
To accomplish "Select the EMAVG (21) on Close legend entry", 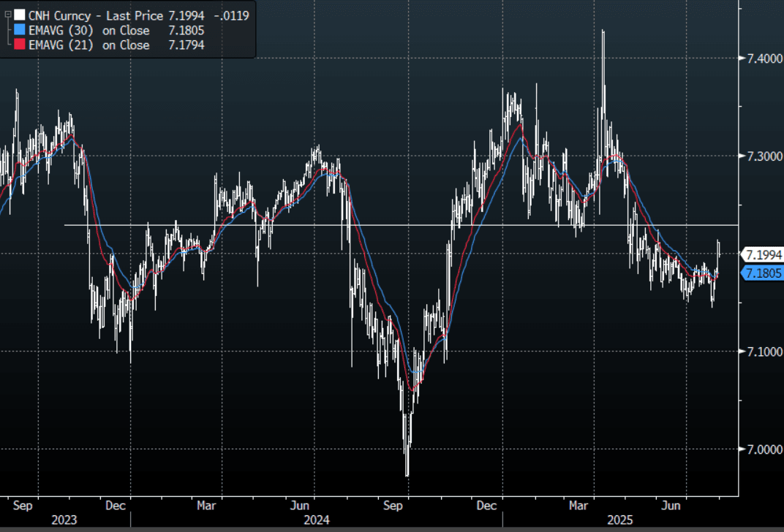I will pos(89,45).
